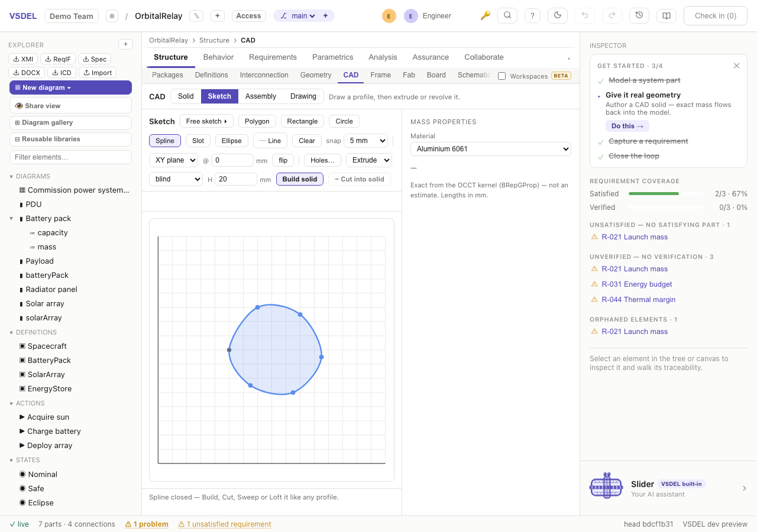The image size is (757, 532).
Task: Click the Do this button
Action: coord(627,126)
